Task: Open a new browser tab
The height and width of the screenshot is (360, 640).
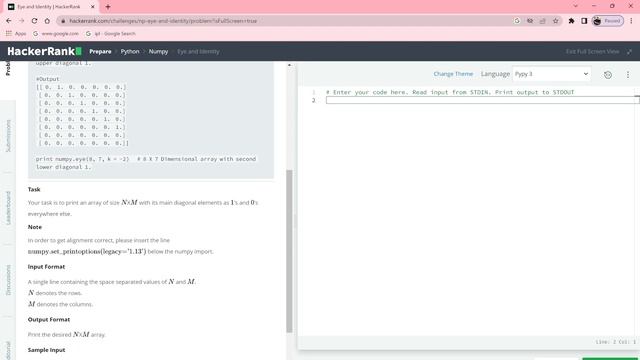Action: coord(108,7)
